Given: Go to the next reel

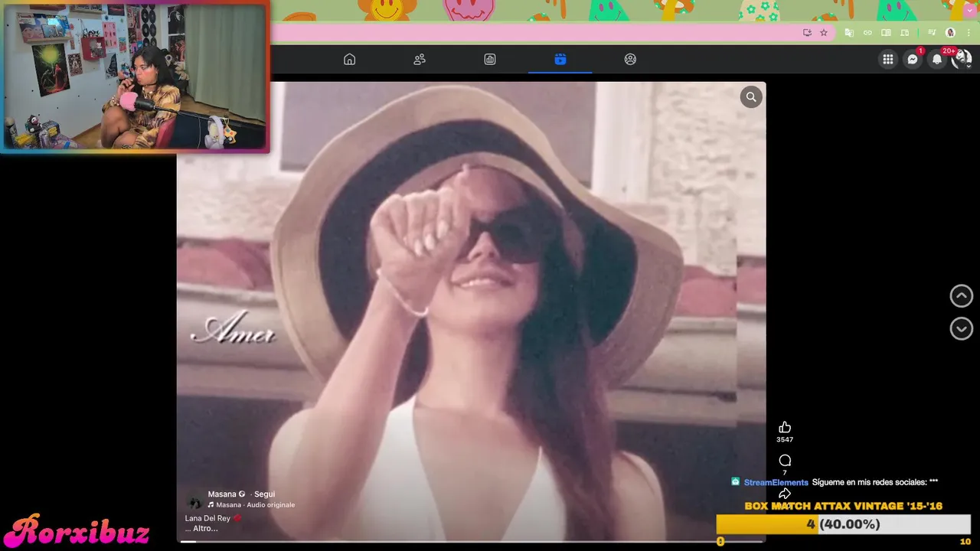Looking at the screenshot, I should (961, 328).
